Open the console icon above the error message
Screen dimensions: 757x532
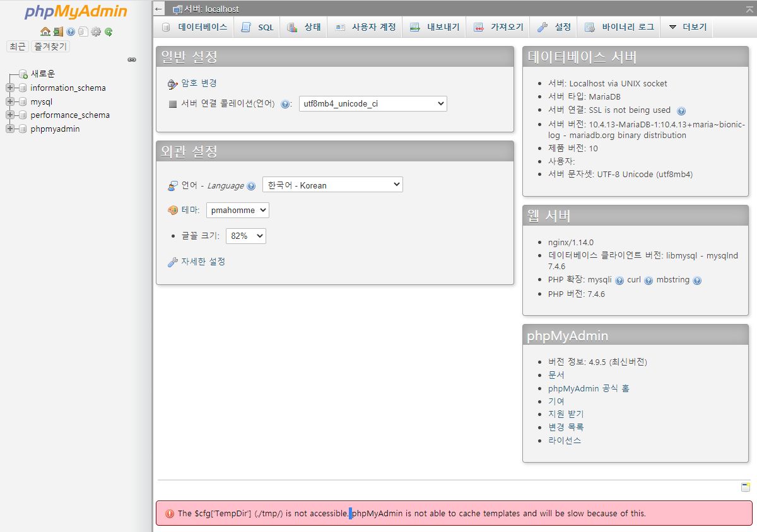(x=746, y=487)
